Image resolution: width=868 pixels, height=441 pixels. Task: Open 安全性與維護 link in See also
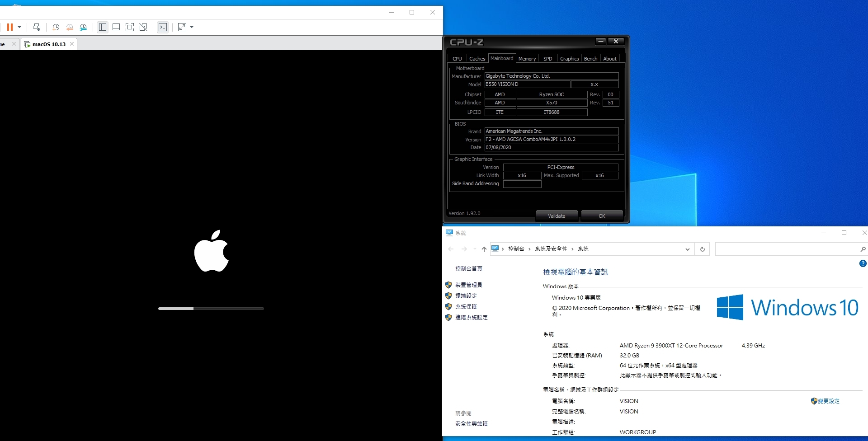(472, 424)
